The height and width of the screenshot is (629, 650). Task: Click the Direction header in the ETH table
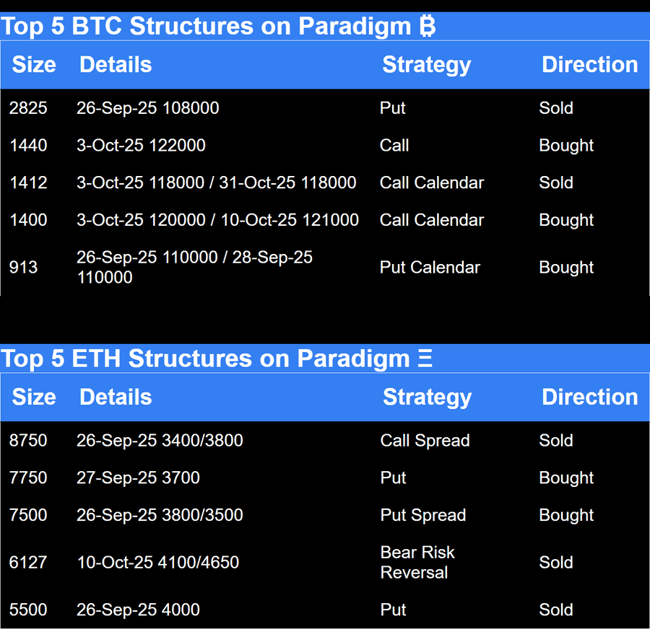(589, 397)
